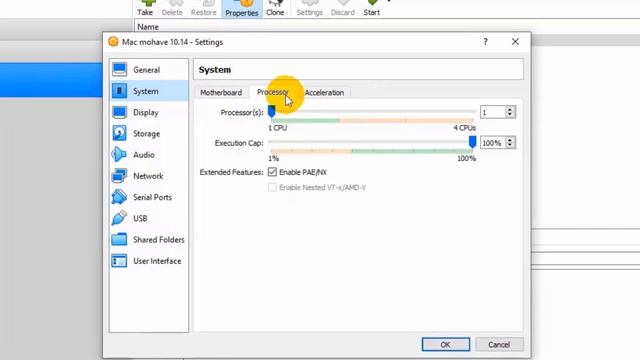The height and width of the screenshot is (360, 640).
Task: Click the help question mark button
Action: 485,42
